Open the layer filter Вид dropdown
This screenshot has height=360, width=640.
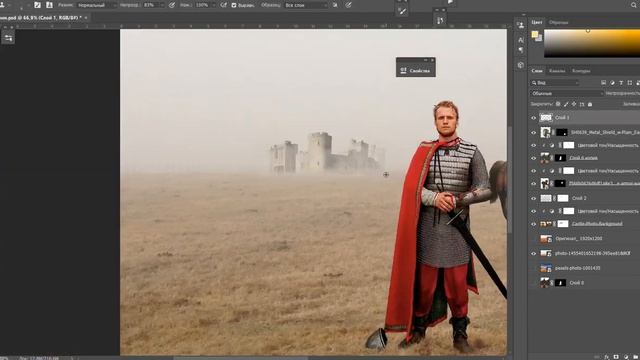pyautogui.click(x=555, y=82)
